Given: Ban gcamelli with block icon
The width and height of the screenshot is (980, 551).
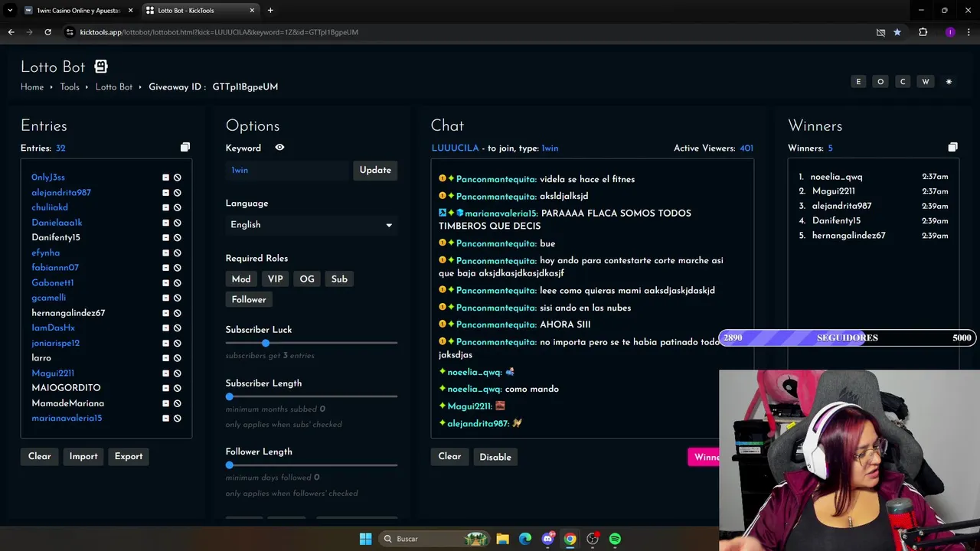Looking at the screenshot, I should click(178, 298).
